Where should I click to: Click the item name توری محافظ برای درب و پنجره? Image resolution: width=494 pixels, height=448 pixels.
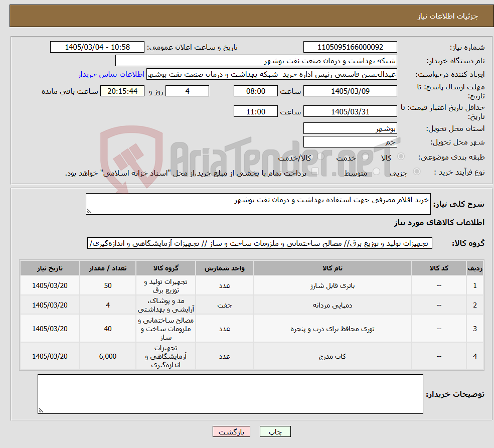(333, 329)
